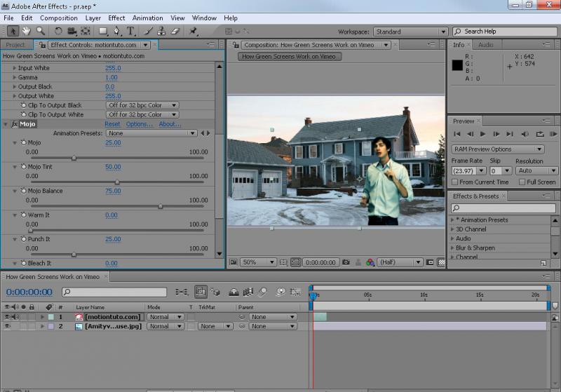The height and width of the screenshot is (392, 561).
Task: Open the Clip To Output Black dropdown
Action: (142, 105)
